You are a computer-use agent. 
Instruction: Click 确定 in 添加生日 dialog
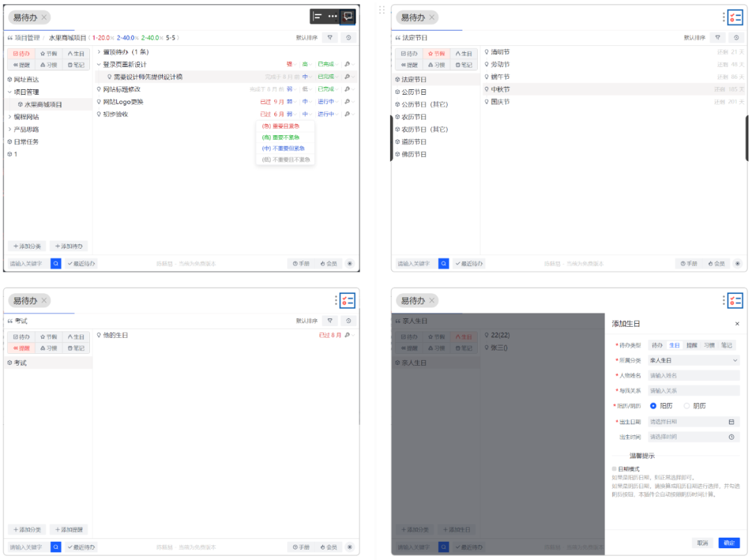coord(729,543)
